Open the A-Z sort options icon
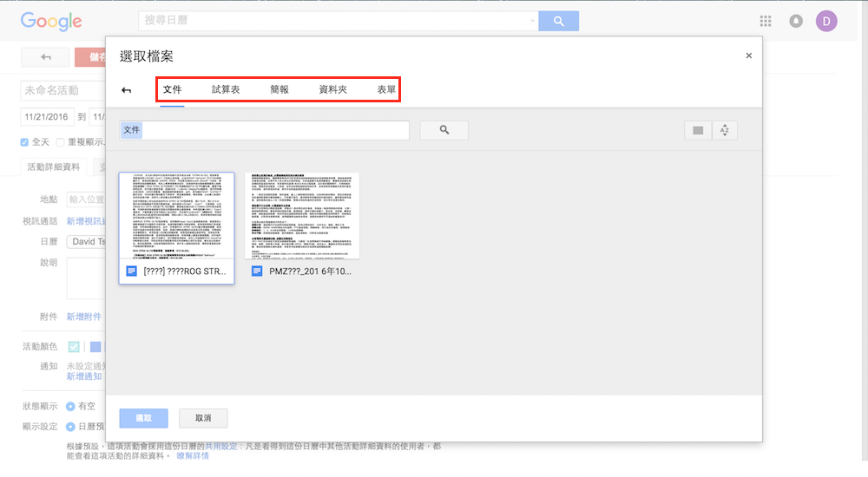Screen dimensions: 868x477 click(x=725, y=131)
